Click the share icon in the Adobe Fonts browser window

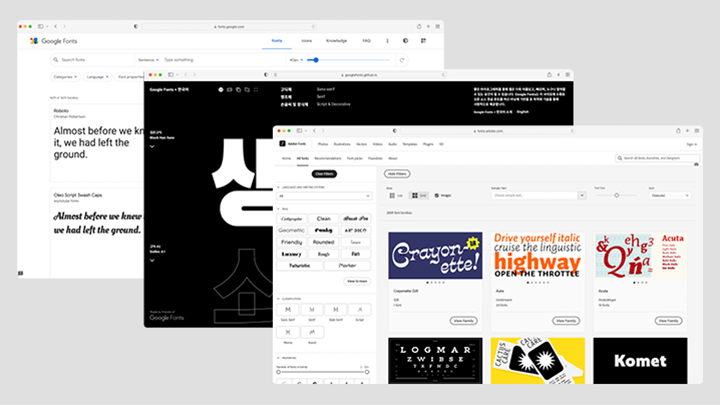(x=678, y=131)
